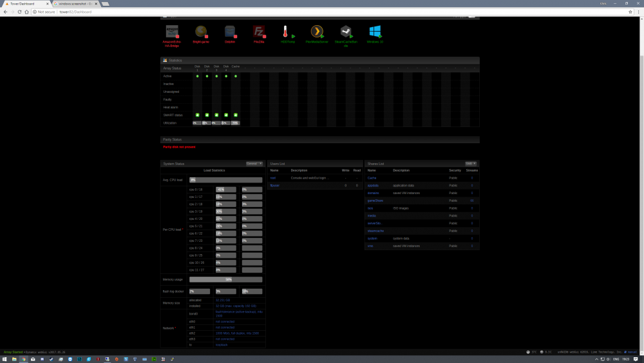Switch to the windows screenshot browser tab
The height and width of the screenshot is (363, 644).
(75, 4)
